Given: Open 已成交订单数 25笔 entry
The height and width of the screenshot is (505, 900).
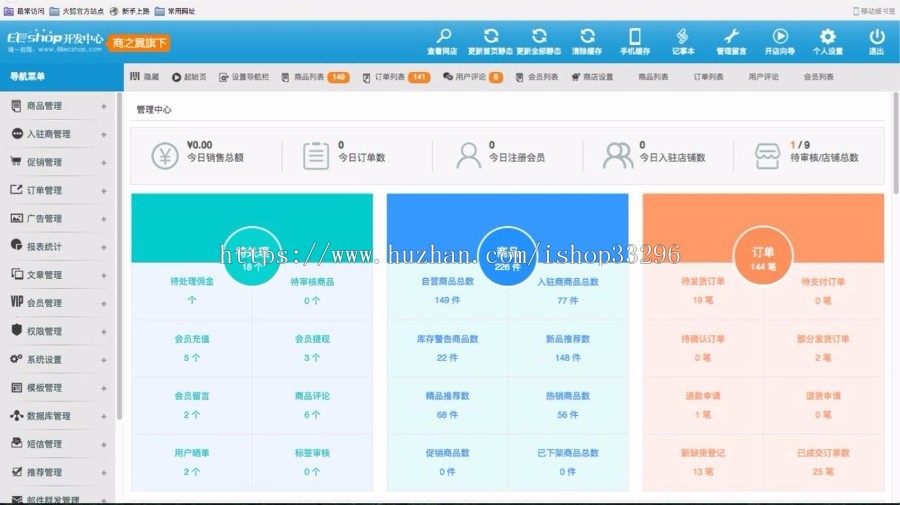Looking at the screenshot, I should pyautogui.click(x=823, y=462).
